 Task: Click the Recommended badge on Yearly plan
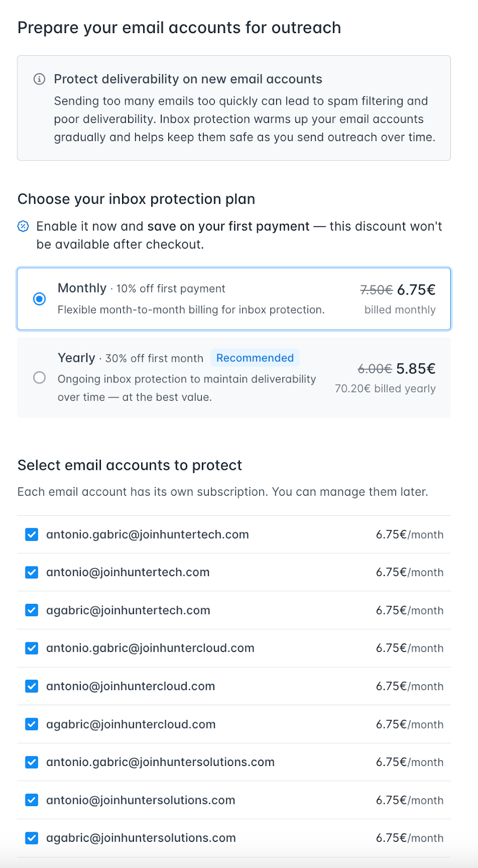click(254, 358)
